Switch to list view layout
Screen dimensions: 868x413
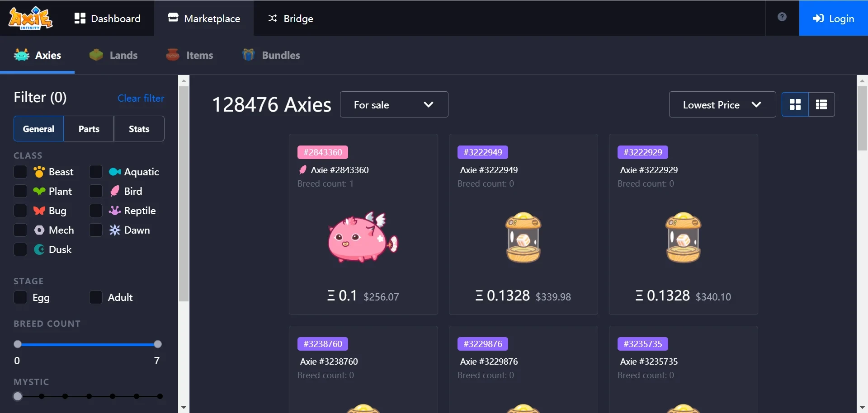(x=821, y=105)
